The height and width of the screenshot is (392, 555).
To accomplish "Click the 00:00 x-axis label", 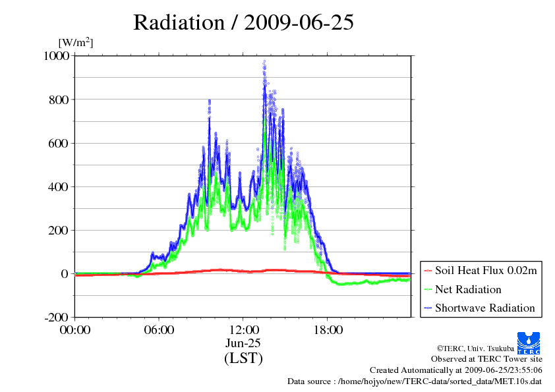I will pyautogui.click(x=75, y=330).
